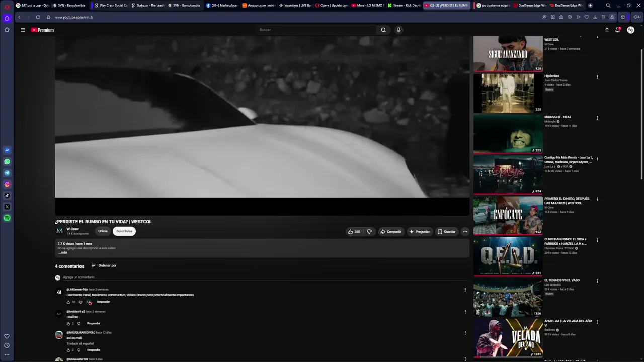Click the Unirse join button
Screen dimensions: 644x362
(x=103, y=231)
